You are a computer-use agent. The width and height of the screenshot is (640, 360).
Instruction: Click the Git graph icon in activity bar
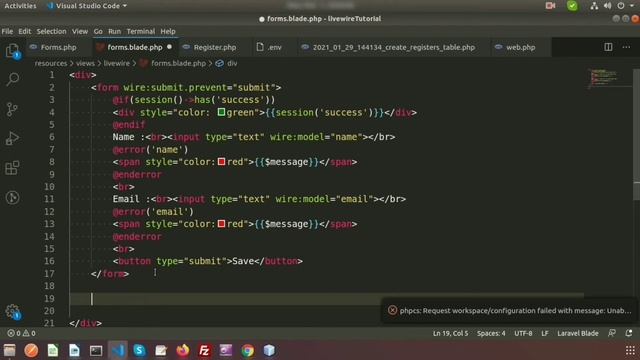tap(12, 198)
